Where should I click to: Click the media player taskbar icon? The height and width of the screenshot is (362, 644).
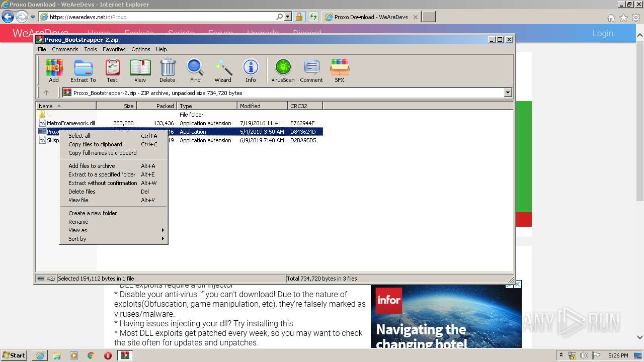coord(74,355)
